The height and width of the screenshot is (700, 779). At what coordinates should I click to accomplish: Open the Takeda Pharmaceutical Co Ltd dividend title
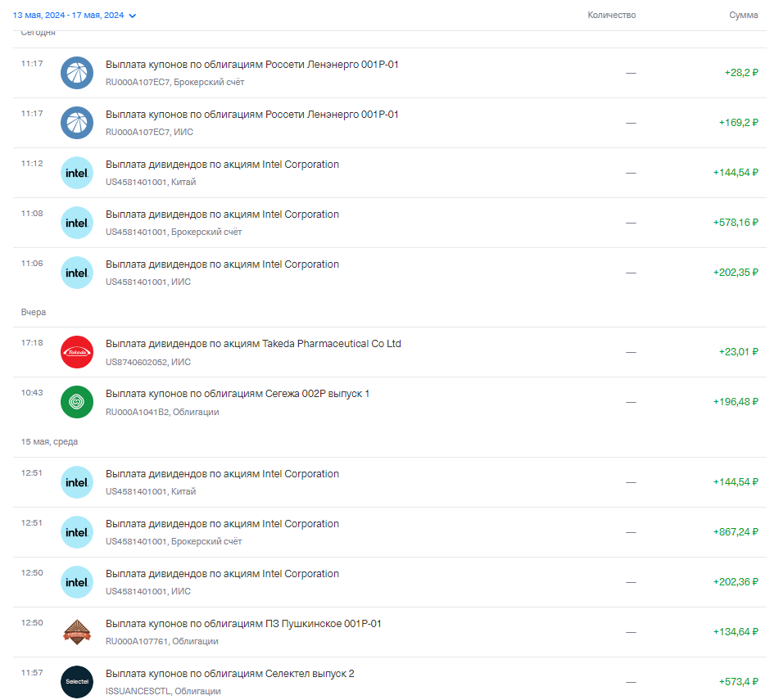point(253,344)
